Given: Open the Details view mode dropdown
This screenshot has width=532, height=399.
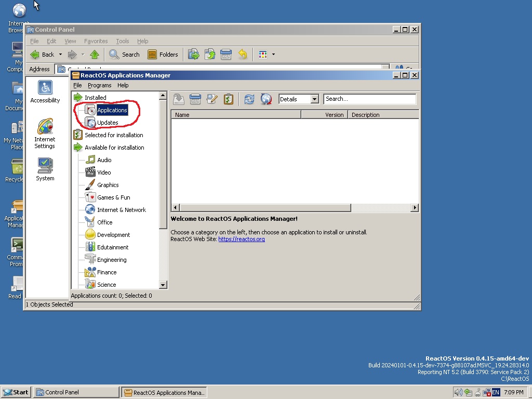Looking at the screenshot, I should pyautogui.click(x=314, y=99).
